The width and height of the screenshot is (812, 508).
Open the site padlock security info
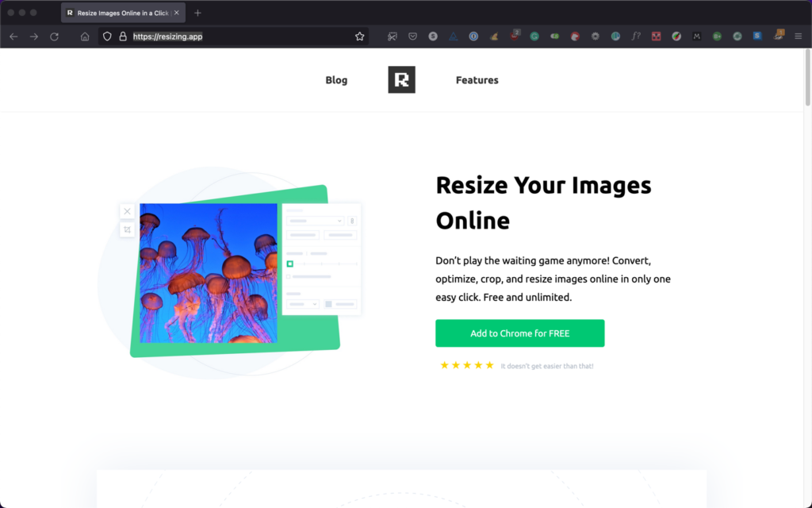click(122, 37)
